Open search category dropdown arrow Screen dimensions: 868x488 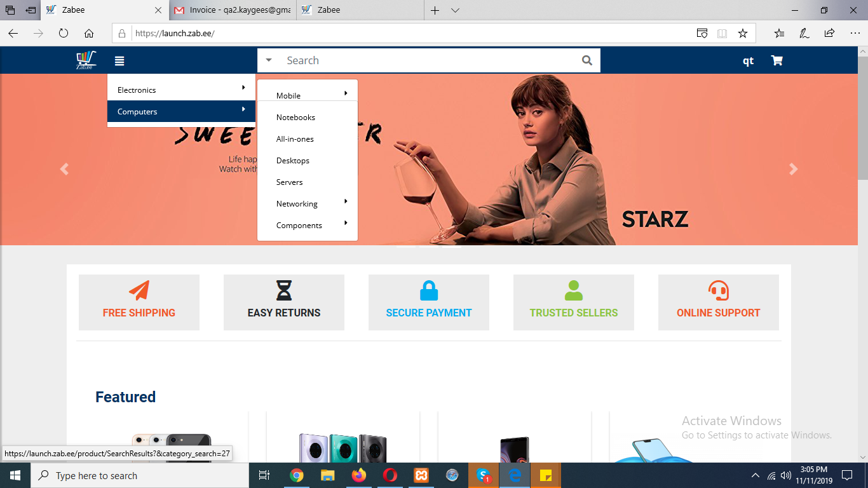(269, 60)
